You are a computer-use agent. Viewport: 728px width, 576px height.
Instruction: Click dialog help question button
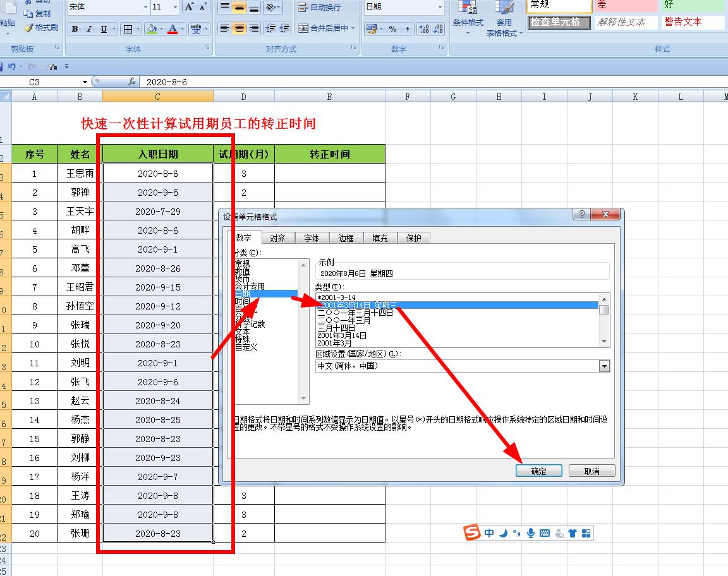(581, 214)
